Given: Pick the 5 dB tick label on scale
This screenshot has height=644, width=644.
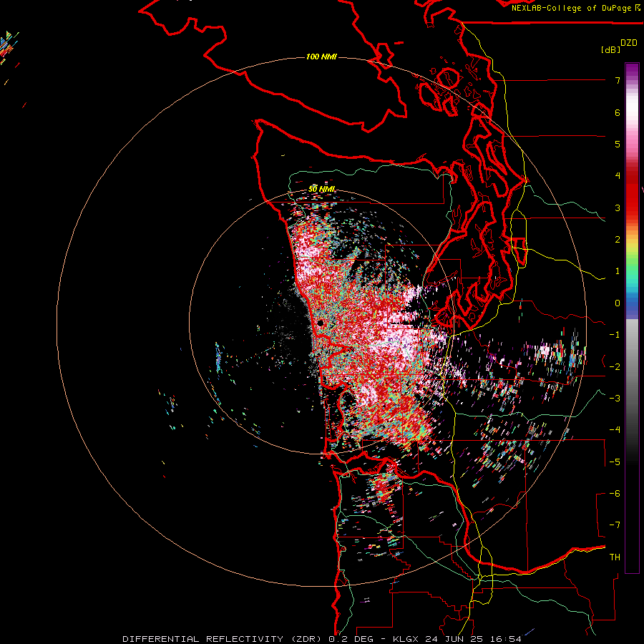Looking at the screenshot, I should 618,144.
